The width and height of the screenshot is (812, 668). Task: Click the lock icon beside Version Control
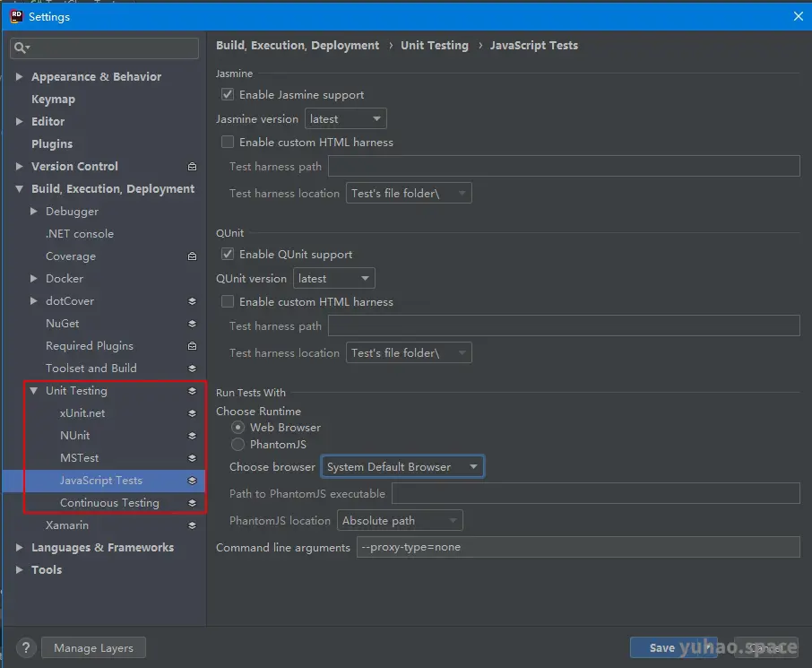coord(191,166)
